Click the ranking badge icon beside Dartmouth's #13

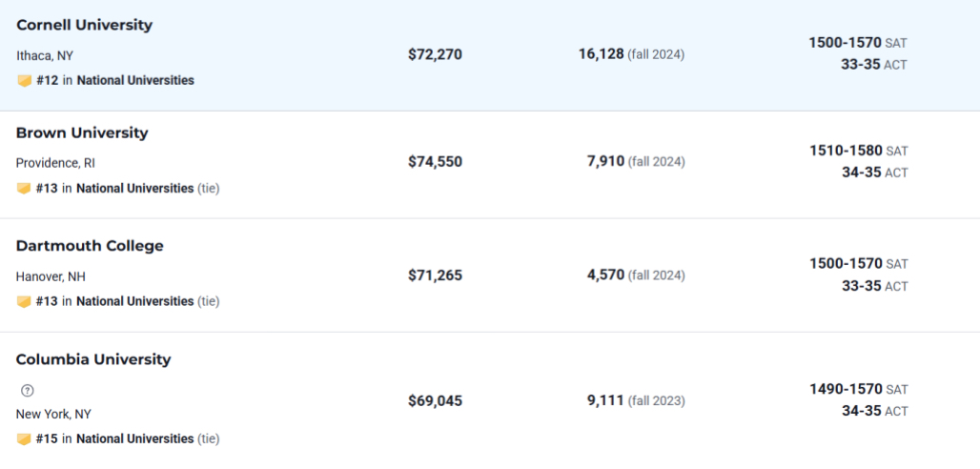(x=24, y=301)
